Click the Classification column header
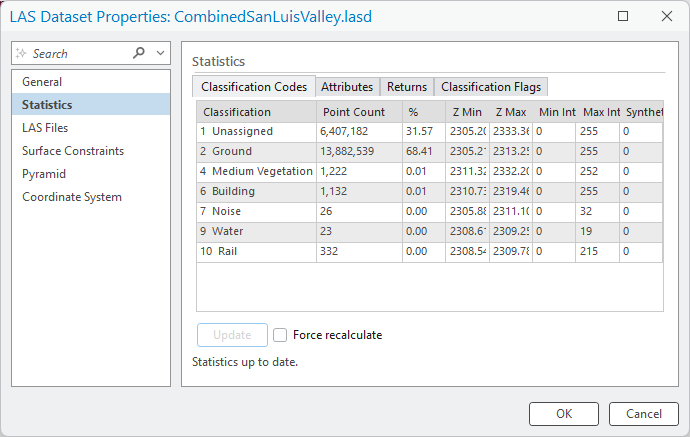Screen dimensions: 690x437 pyautogui.click(x=237, y=112)
